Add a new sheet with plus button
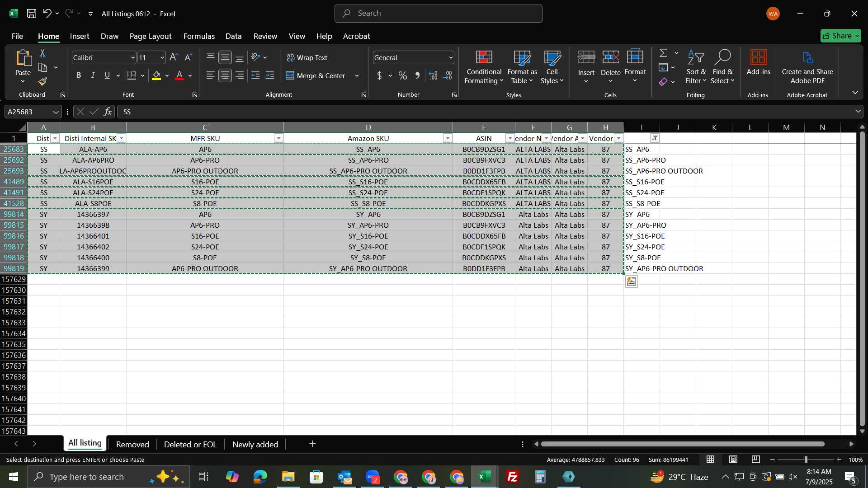Viewport: 868px width, 488px height. click(312, 444)
